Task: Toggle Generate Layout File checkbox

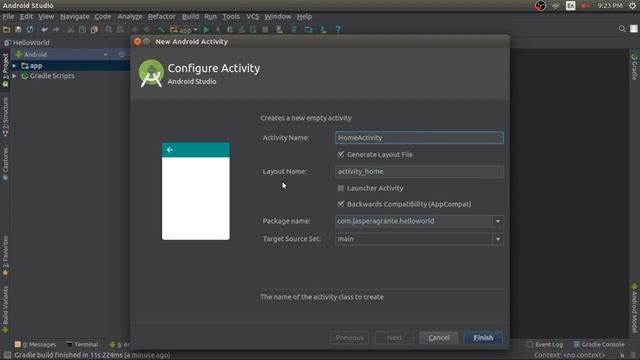Action: pos(341,154)
